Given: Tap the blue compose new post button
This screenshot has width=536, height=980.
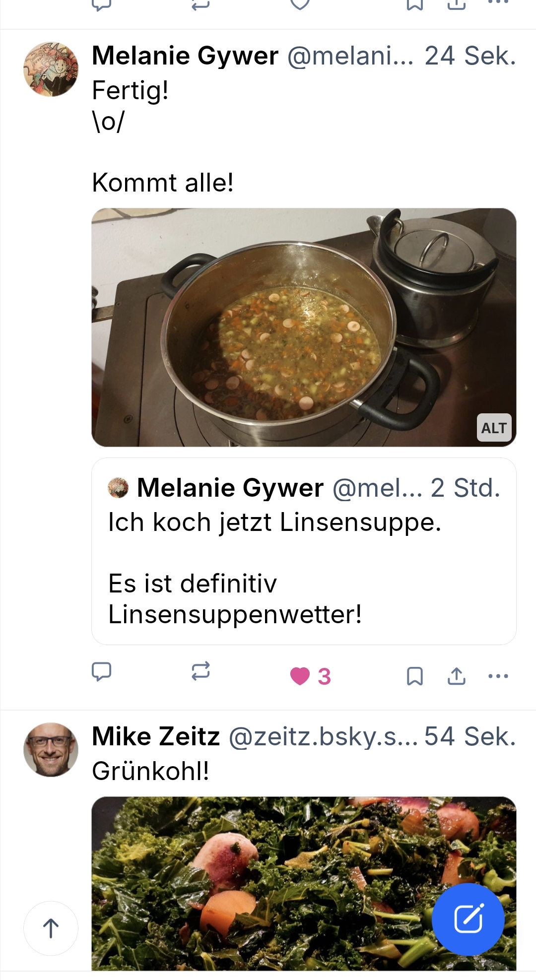Looking at the screenshot, I should click(468, 919).
